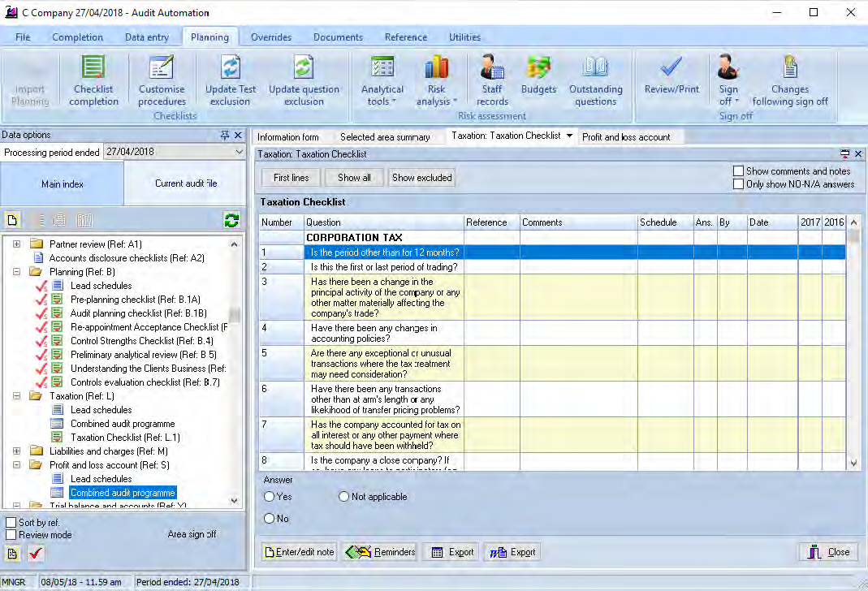Collapse Profit and loss account folder
Screen dimensions: 868x591
pos(16,465)
